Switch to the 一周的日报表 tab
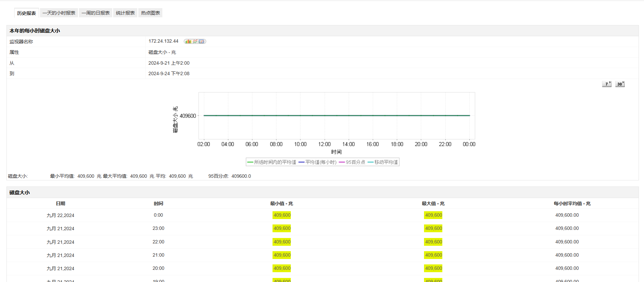This screenshot has height=282, width=644. tap(96, 13)
